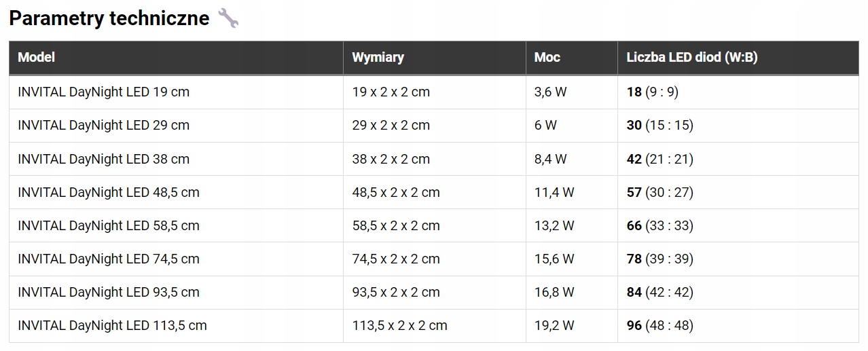This screenshot has height=351, width=868.
Task: Click INVITAL DayNight LED 74,5 cm model
Action: pyautogui.click(x=109, y=259)
